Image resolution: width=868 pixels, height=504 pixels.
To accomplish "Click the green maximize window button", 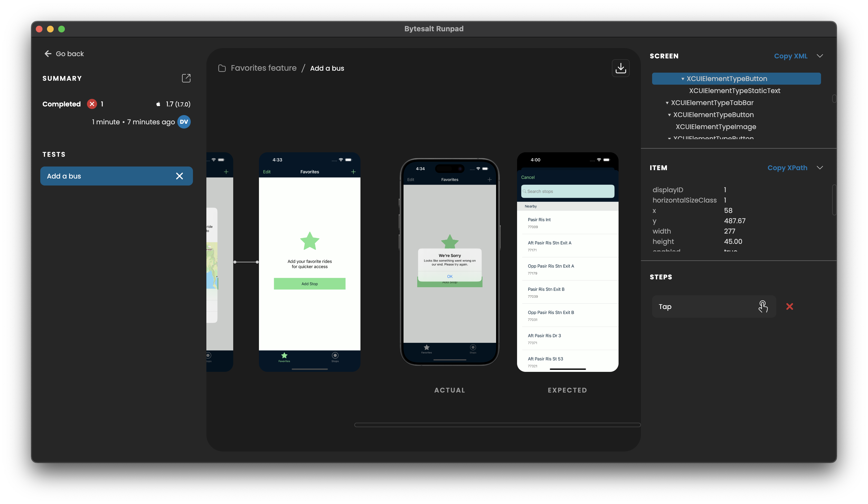I will [61, 29].
